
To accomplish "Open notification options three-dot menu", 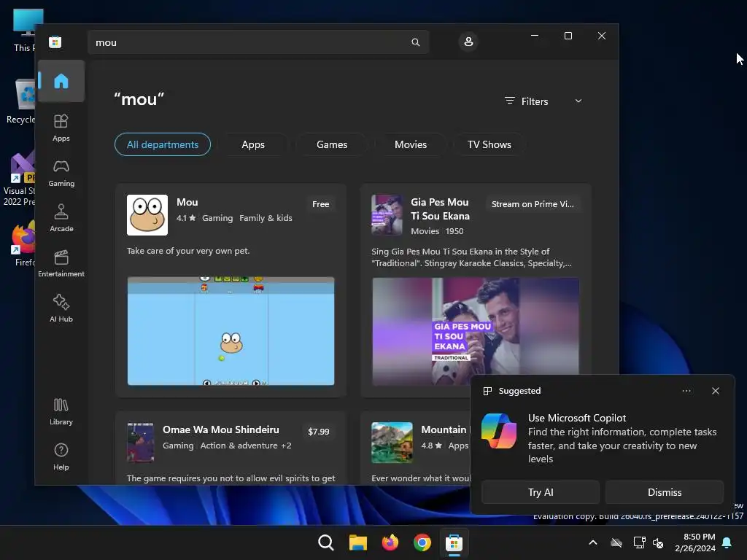I will 686,391.
